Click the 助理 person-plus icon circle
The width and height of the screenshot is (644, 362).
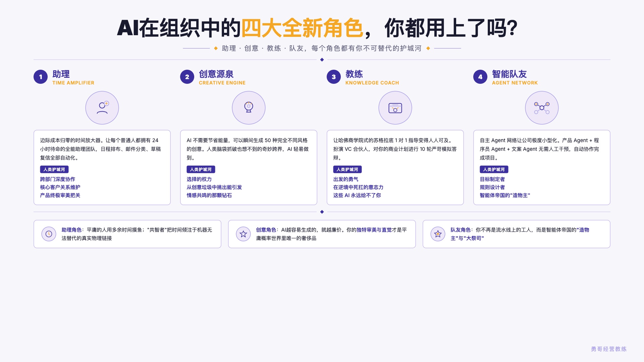click(102, 108)
